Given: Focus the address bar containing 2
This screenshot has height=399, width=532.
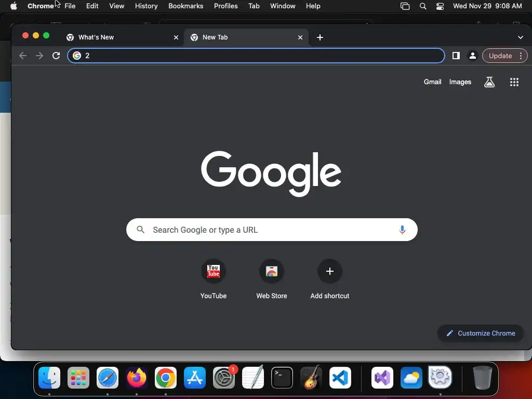Looking at the screenshot, I should click(x=256, y=56).
